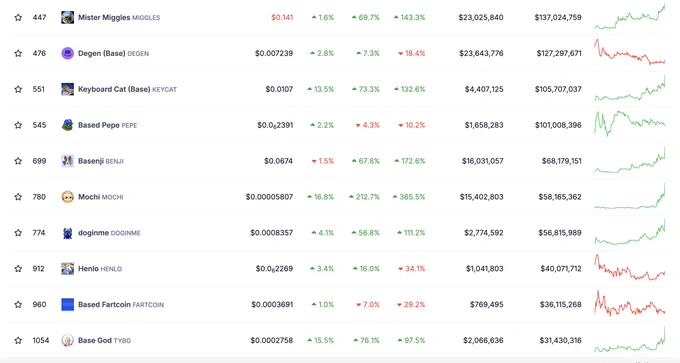This screenshot has width=680, height=363.
Task: Add Basenji to watchlist via star
Action: 18,161
